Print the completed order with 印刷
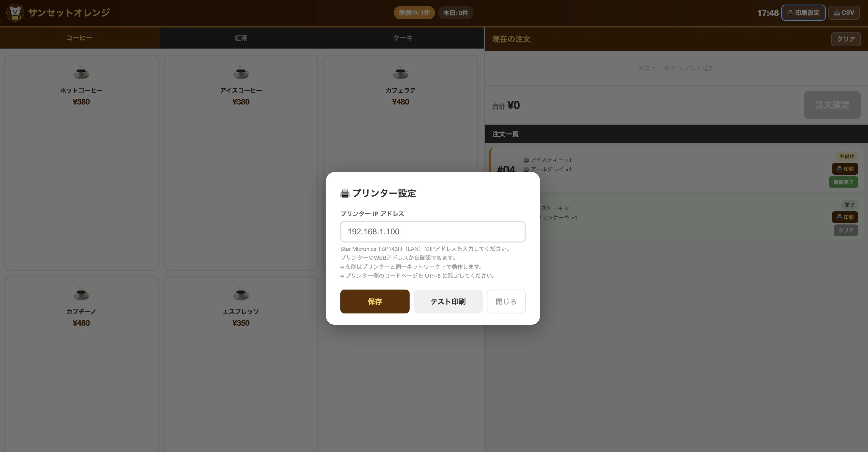The width and height of the screenshot is (868, 452). pos(845,217)
